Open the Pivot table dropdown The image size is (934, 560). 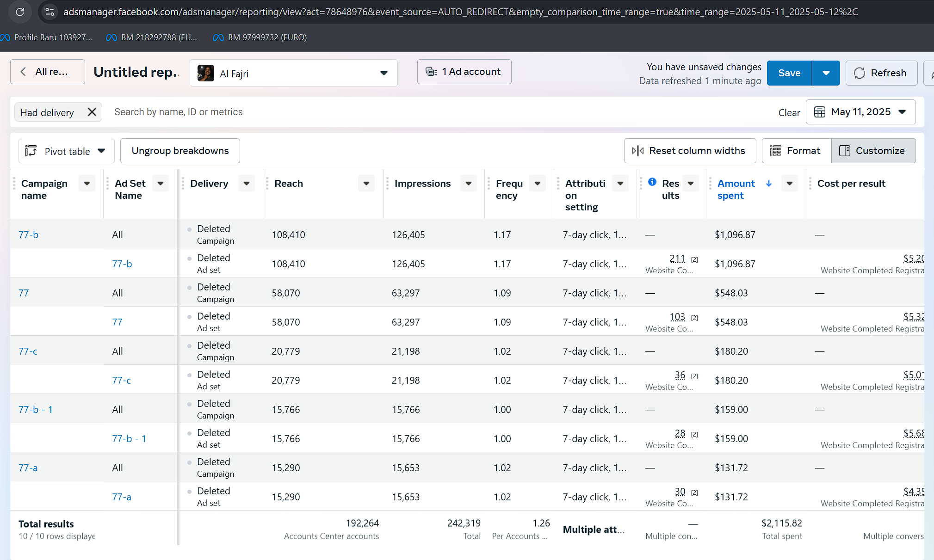pyautogui.click(x=66, y=151)
